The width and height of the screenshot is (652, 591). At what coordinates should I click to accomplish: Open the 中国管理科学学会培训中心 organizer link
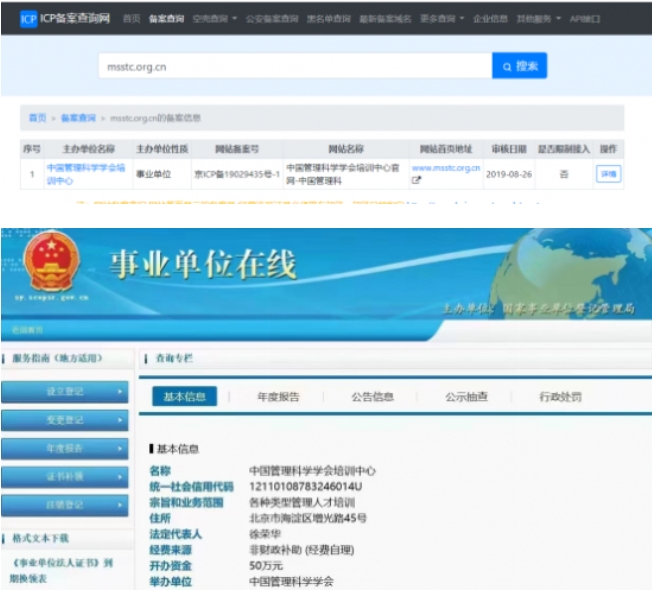[x=86, y=174]
